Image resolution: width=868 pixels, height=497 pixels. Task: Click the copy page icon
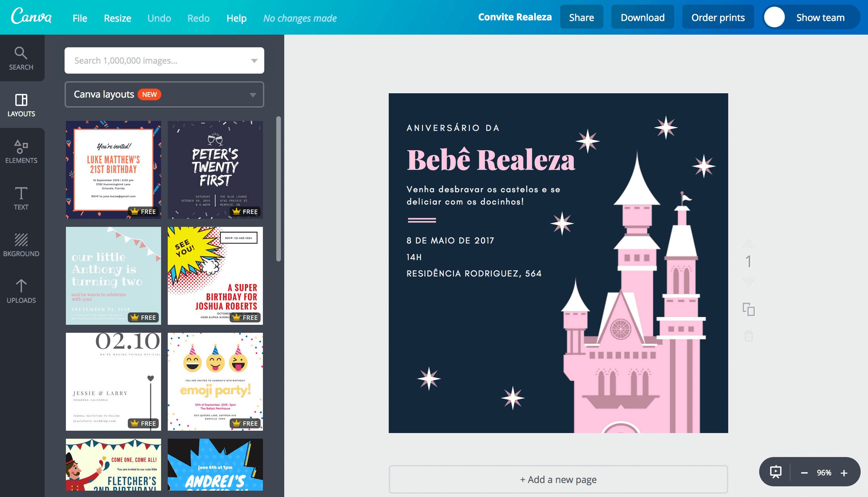[749, 309]
